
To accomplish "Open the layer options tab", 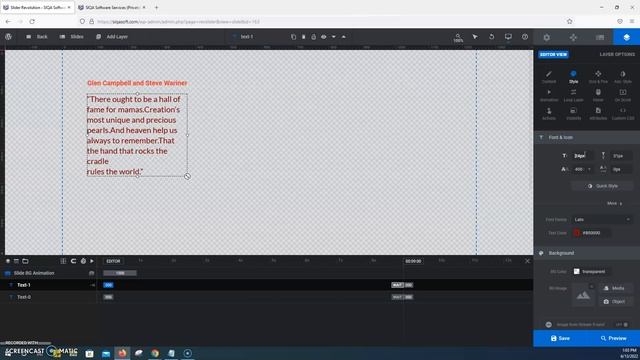I will 627,37.
